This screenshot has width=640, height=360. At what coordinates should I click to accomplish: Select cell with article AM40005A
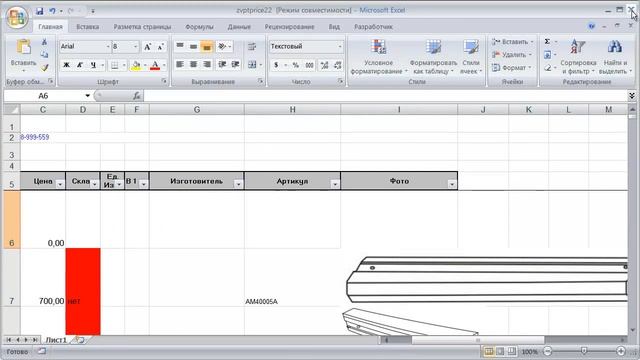(292, 278)
